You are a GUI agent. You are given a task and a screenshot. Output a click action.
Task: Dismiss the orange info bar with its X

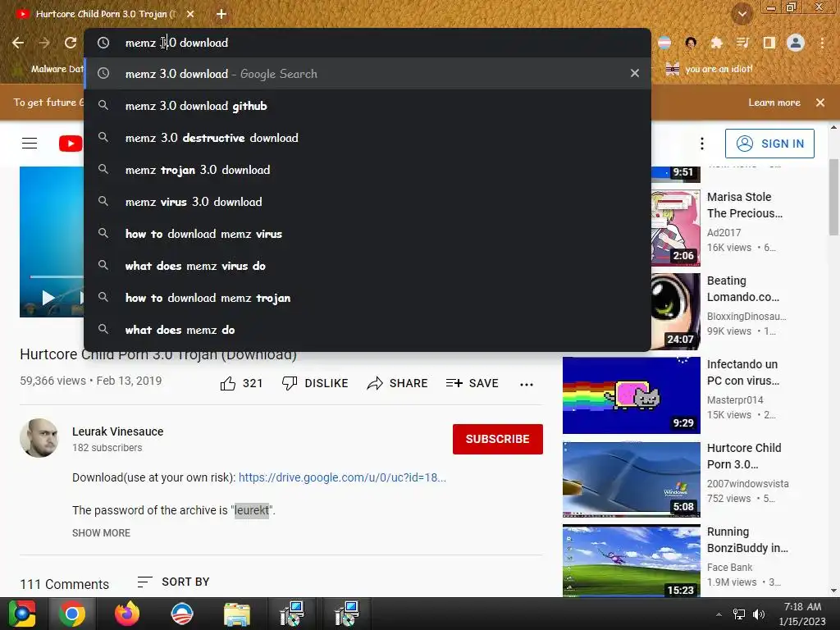point(820,103)
